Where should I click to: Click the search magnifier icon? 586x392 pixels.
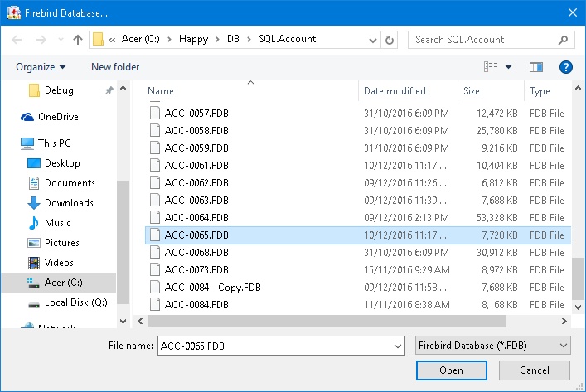coord(563,40)
